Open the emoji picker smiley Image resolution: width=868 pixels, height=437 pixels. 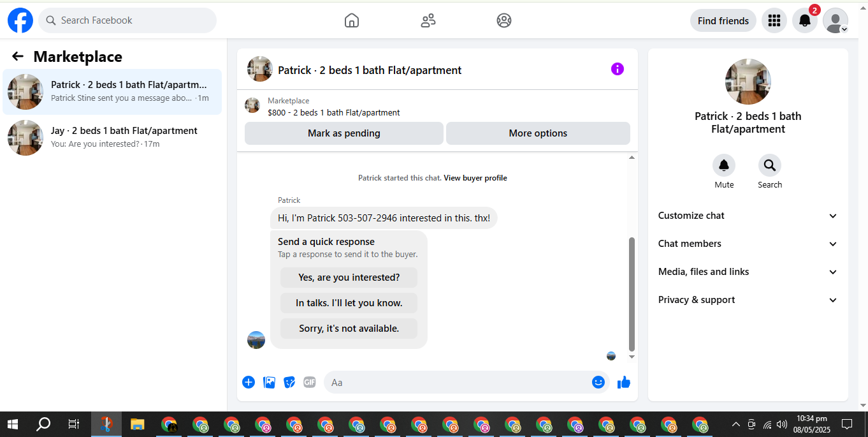click(598, 382)
